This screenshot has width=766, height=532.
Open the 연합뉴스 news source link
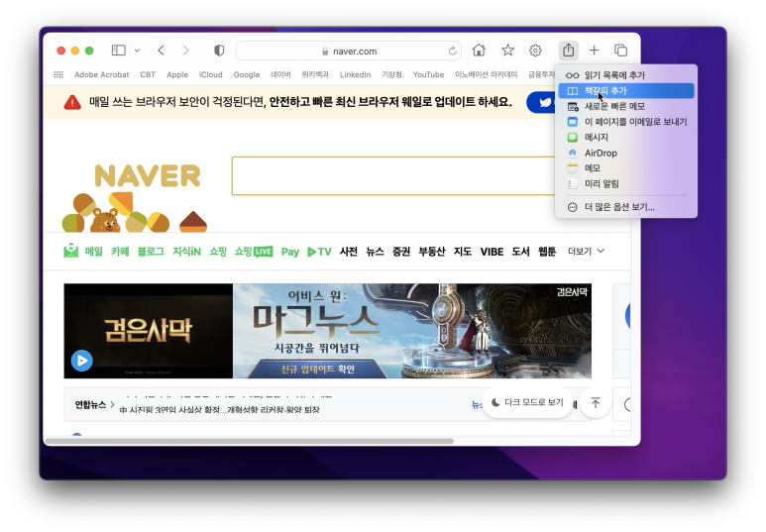94,404
